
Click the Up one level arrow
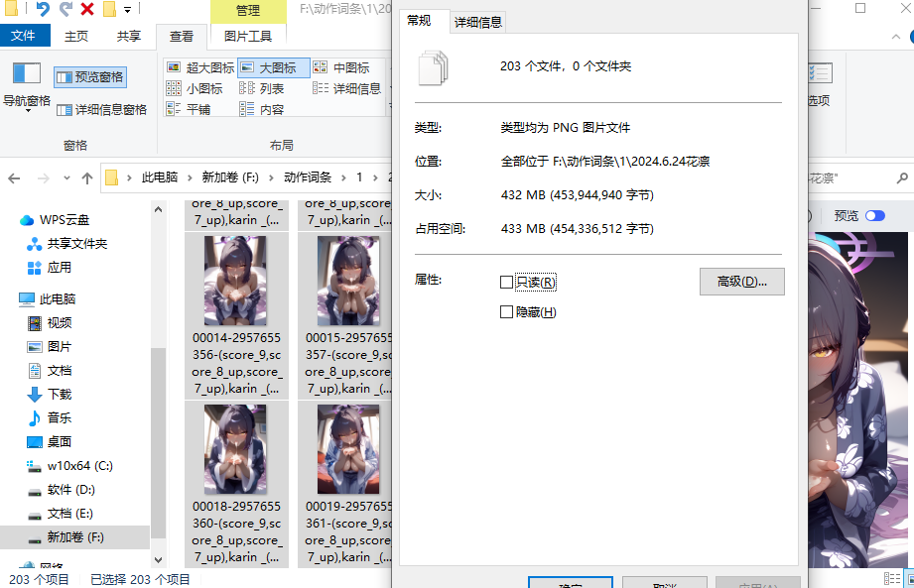(x=87, y=178)
